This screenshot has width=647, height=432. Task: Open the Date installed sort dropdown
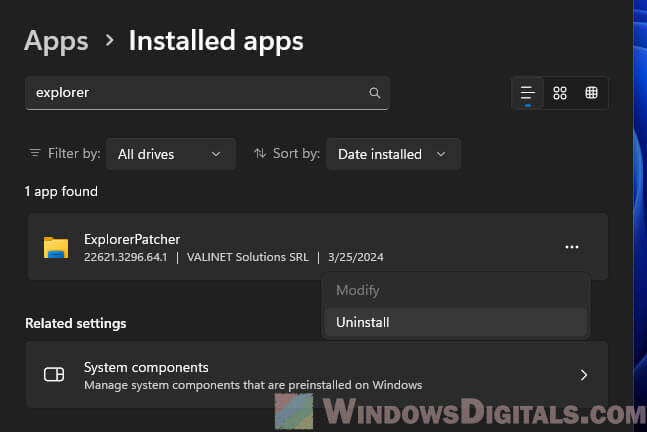(x=393, y=154)
